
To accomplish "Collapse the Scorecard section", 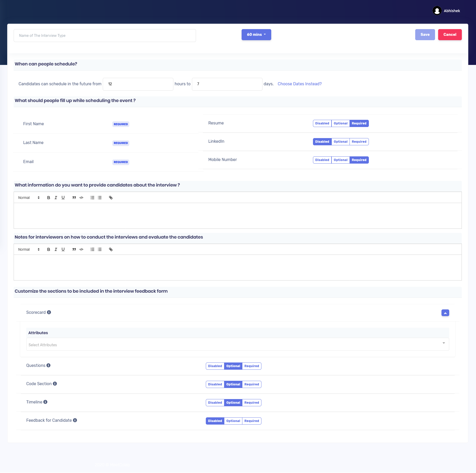I will [445, 313].
